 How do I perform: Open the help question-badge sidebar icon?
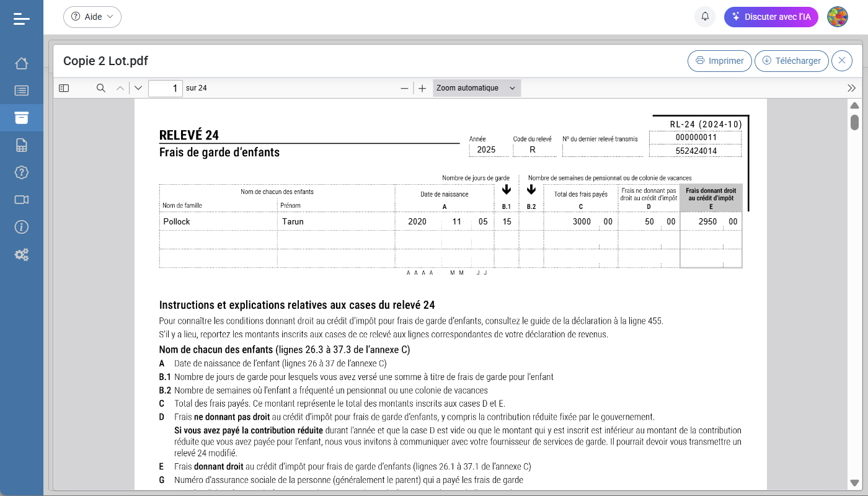point(22,172)
